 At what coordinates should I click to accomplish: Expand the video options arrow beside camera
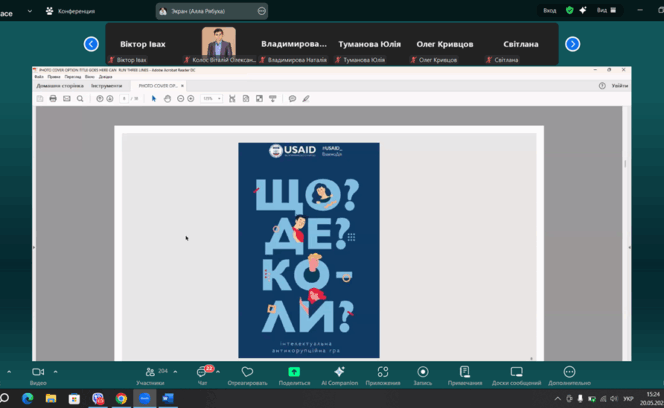(56, 371)
